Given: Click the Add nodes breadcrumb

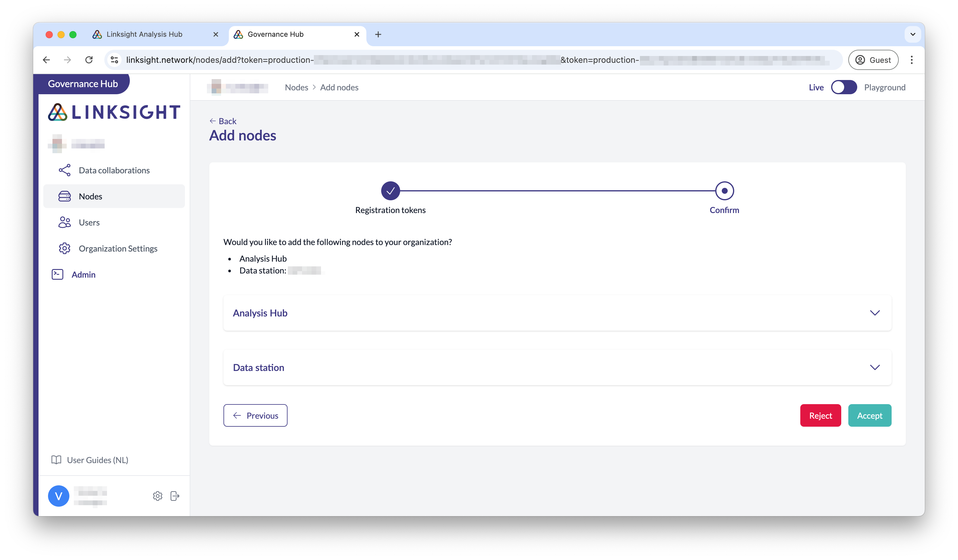Looking at the screenshot, I should click(x=339, y=87).
